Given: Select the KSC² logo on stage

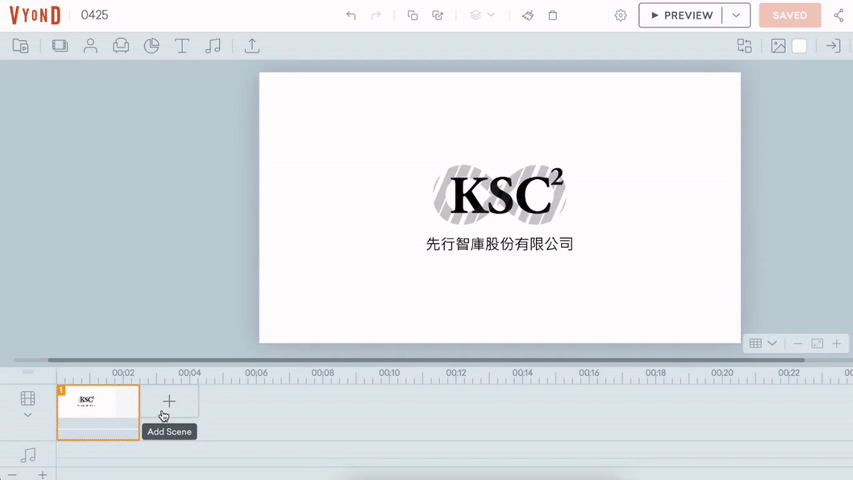Looking at the screenshot, I should [x=499, y=194].
